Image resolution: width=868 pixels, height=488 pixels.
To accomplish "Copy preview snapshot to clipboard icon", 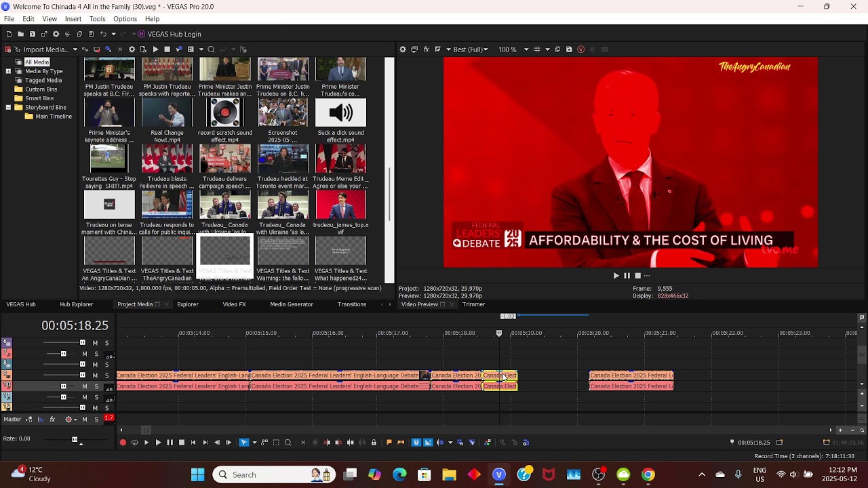I will pos(557,49).
